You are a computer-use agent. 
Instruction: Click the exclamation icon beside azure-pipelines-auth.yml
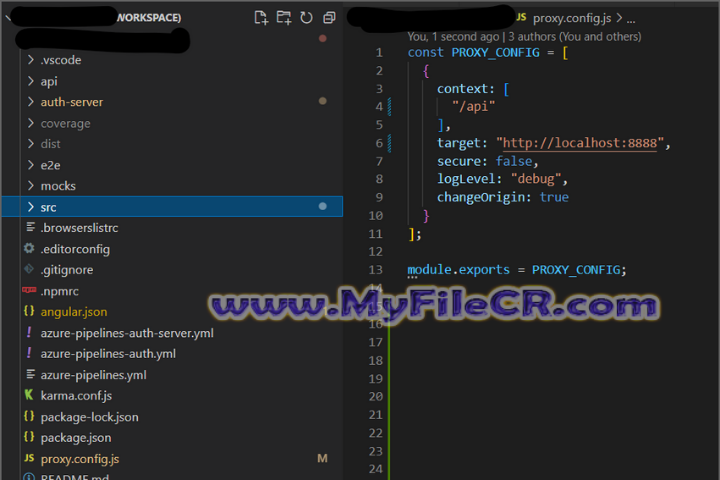click(29, 353)
